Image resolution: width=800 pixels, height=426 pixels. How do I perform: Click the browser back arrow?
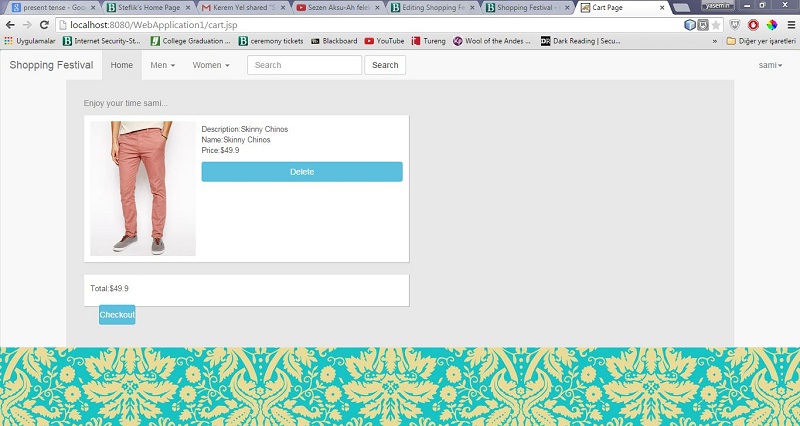(11, 24)
